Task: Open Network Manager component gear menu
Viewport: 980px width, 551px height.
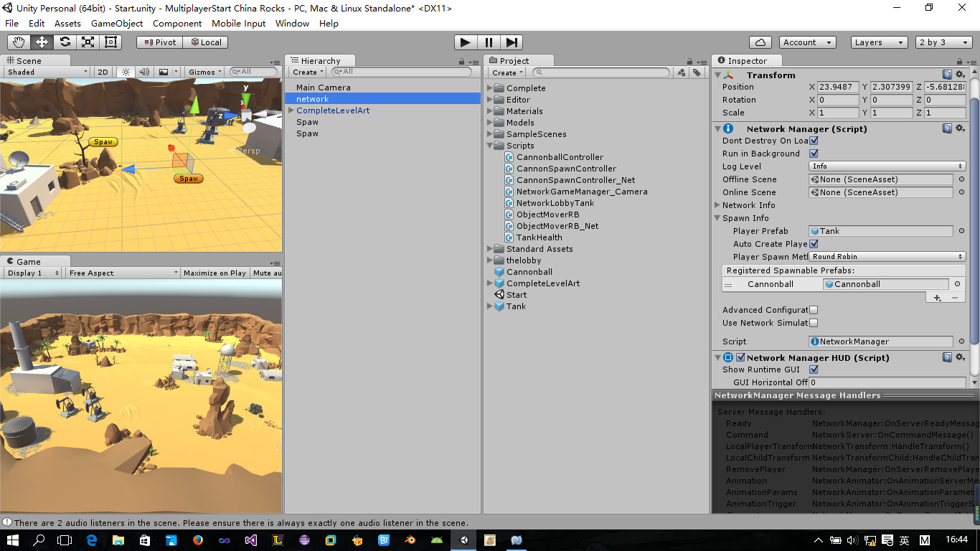Action: pos(960,128)
